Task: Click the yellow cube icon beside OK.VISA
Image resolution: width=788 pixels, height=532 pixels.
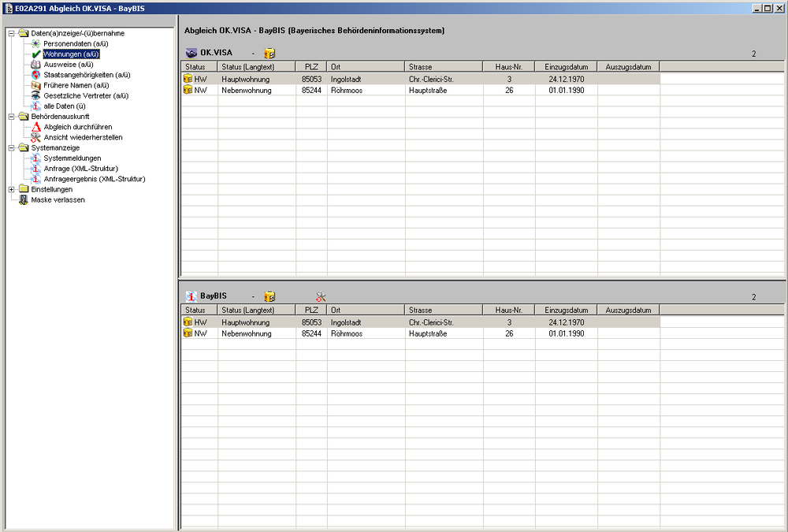Action: click(x=269, y=54)
